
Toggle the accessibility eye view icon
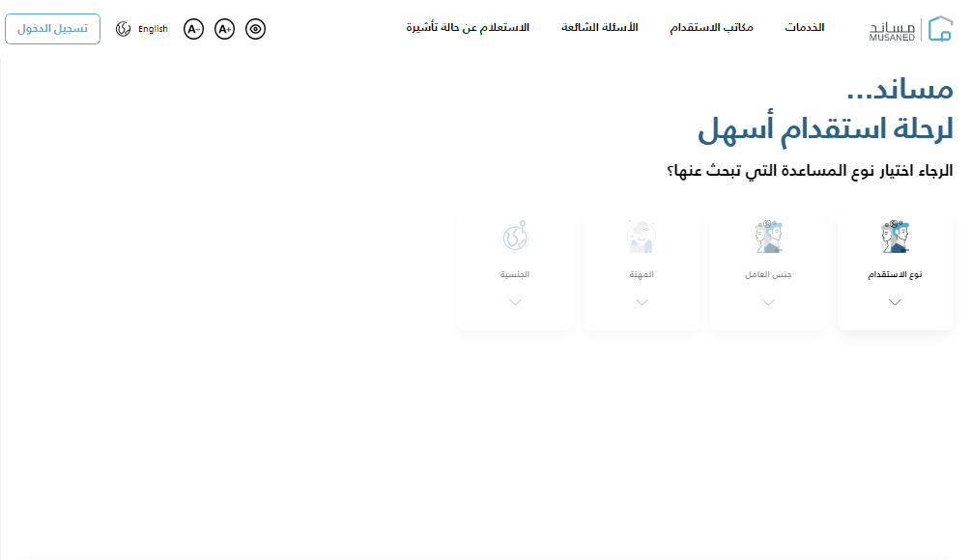tap(255, 29)
